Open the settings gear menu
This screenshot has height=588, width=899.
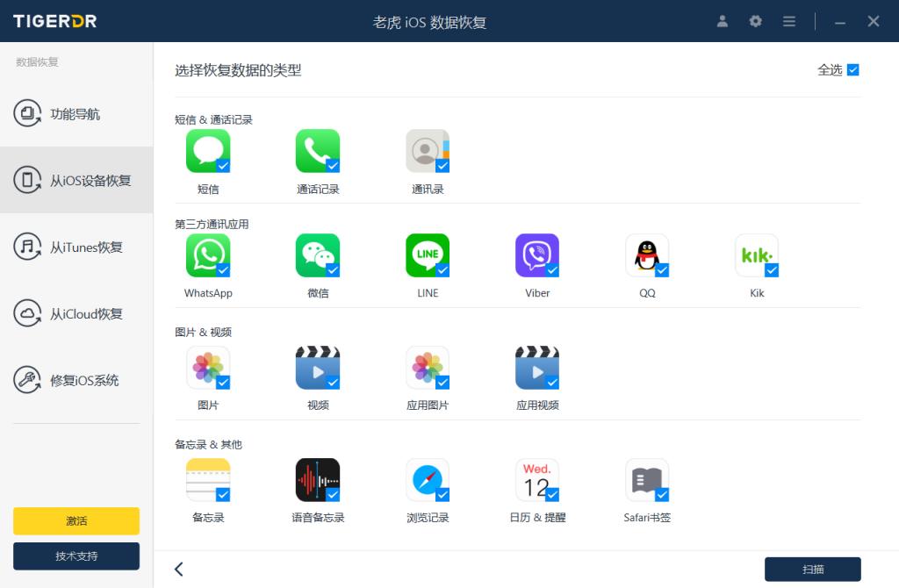(x=755, y=21)
